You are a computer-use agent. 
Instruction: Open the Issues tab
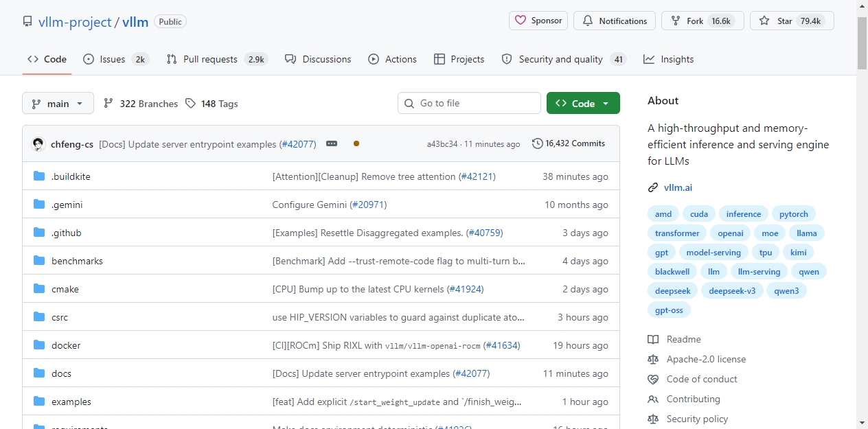115,59
